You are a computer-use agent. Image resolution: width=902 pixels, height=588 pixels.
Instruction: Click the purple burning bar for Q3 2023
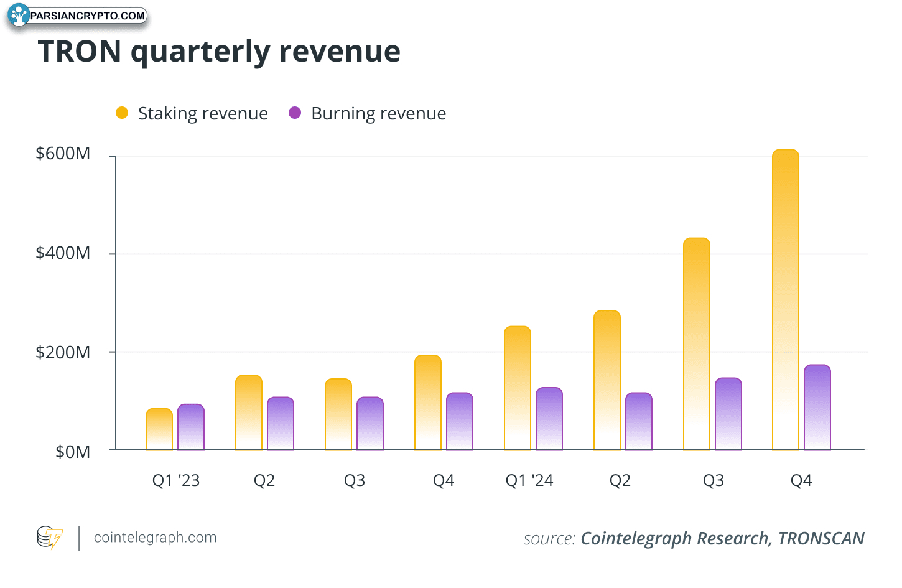point(370,424)
